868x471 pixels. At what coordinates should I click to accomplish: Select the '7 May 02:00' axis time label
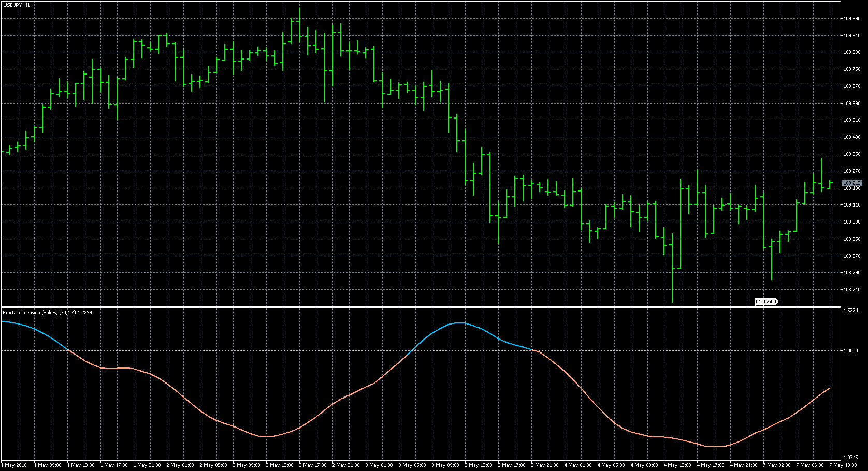click(x=777, y=465)
